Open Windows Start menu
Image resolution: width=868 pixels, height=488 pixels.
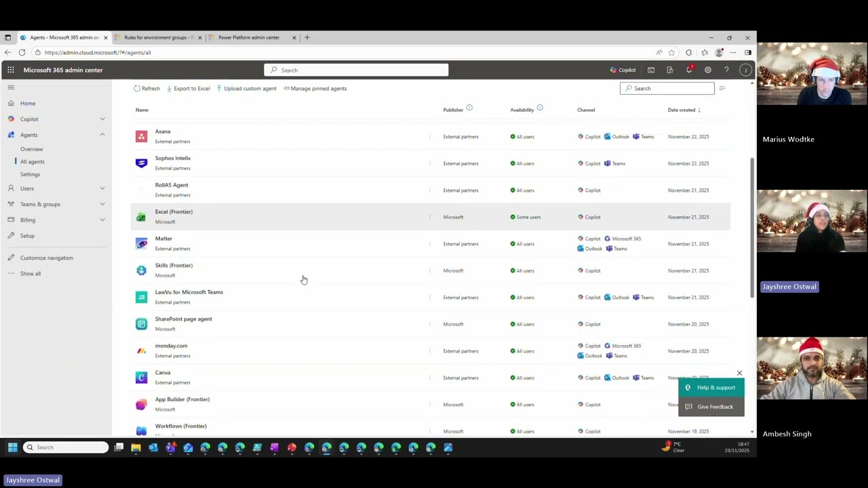click(x=12, y=447)
